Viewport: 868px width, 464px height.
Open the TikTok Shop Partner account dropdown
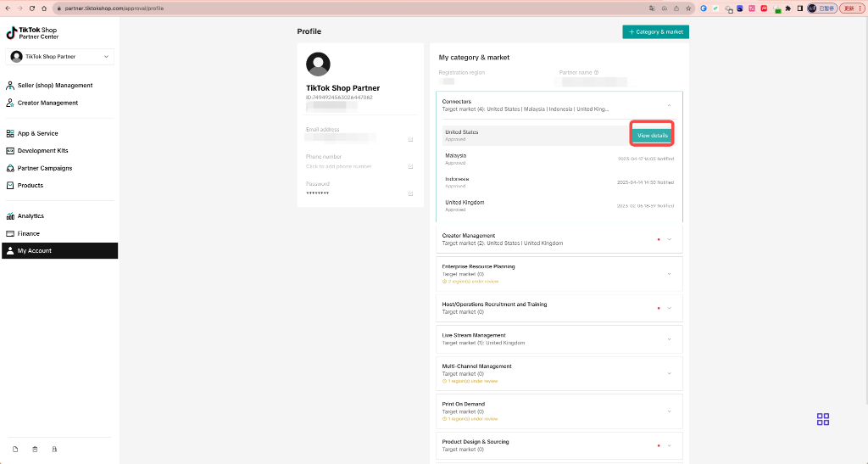(60, 57)
